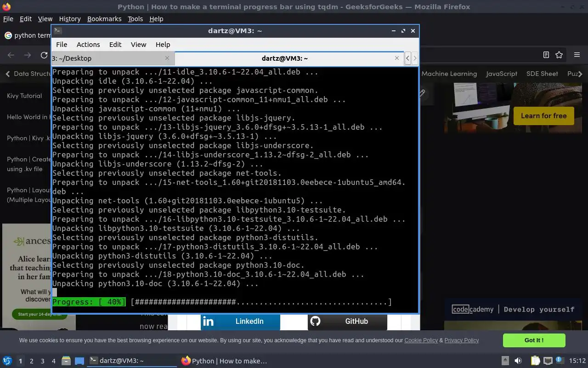Image resolution: width=588 pixels, height=368 pixels.
Task: Open the start menu bird icon
Action: [7, 361]
